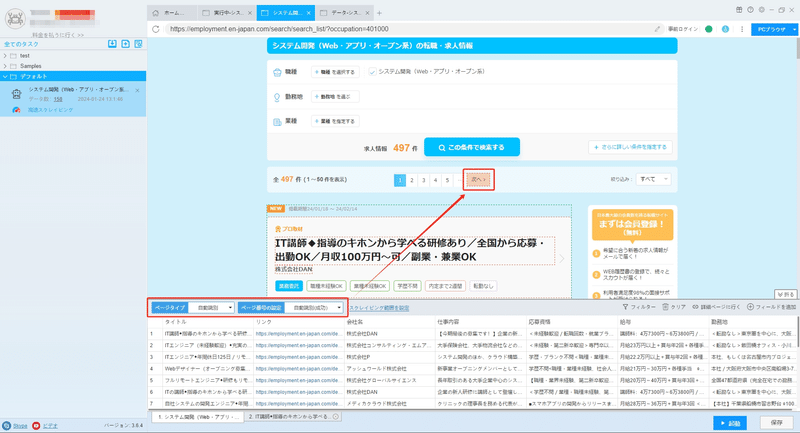Click the 次へ pagination button
Viewport: 800px width, 433px height.
coord(479,180)
